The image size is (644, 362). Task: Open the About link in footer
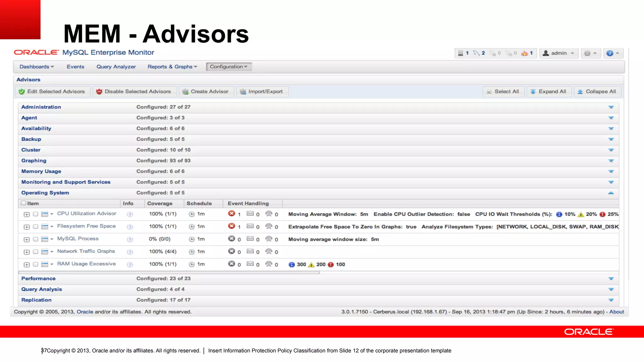(x=617, y=312)
